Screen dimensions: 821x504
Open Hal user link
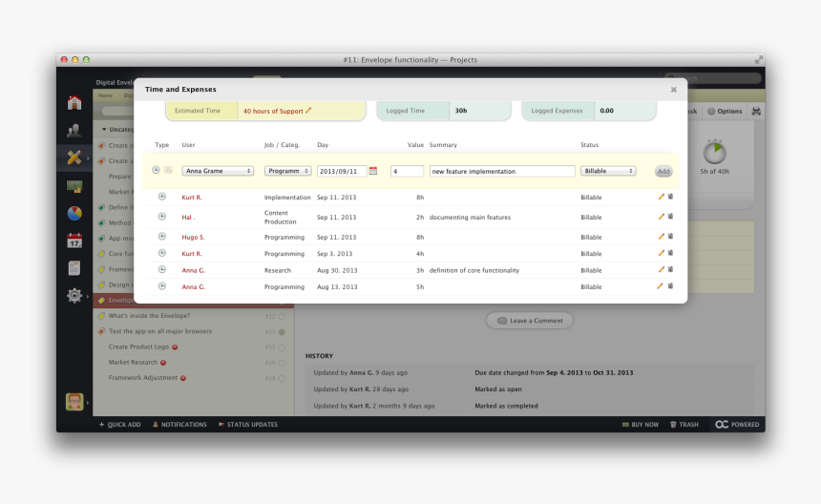tap(188, 218)
